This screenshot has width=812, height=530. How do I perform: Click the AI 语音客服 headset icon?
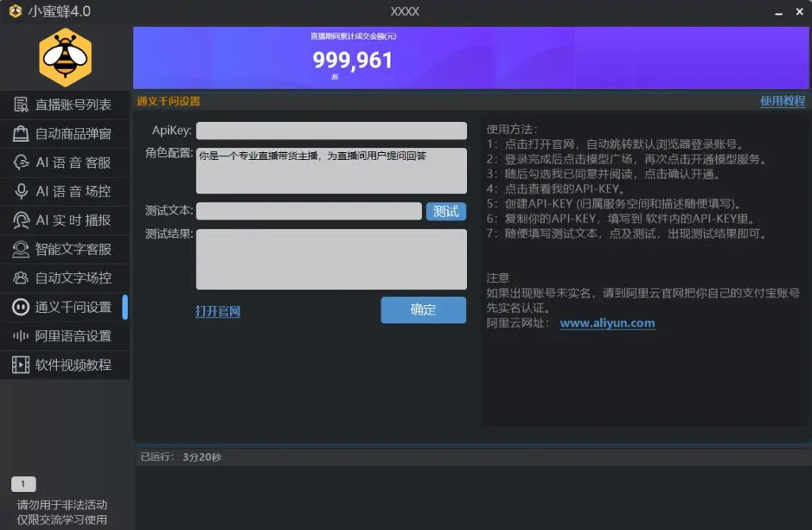pyautogui.click(x=21, y=162)
